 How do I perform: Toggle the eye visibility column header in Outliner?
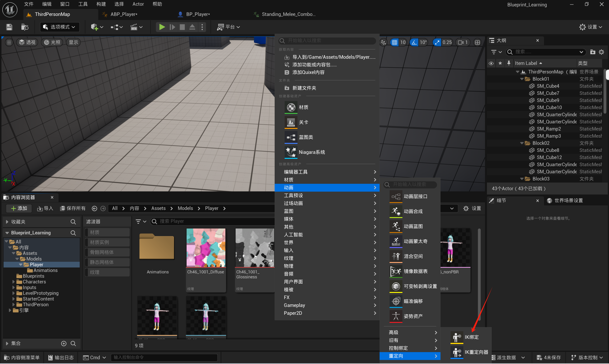pyautogui.click(x=491, y=63)
